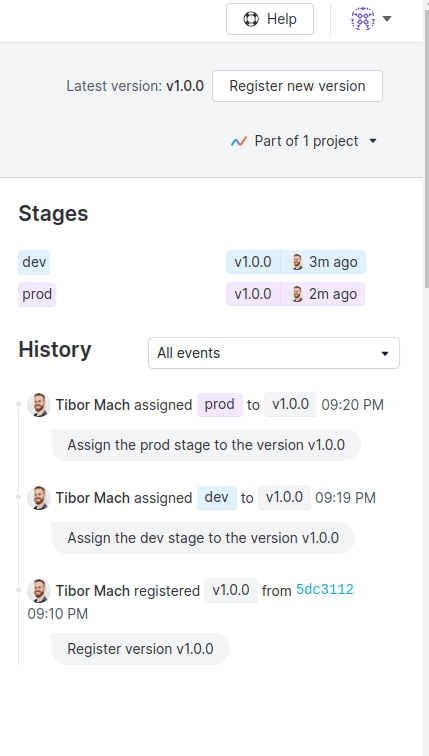Click v1.0.0 badge in the dev stage row

253,262
